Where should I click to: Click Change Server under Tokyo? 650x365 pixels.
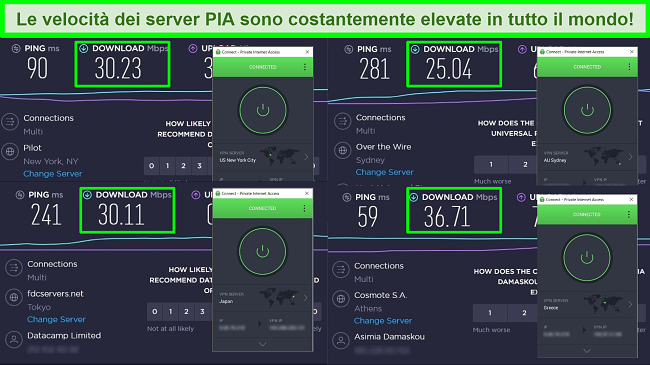(x=56, y=319)
